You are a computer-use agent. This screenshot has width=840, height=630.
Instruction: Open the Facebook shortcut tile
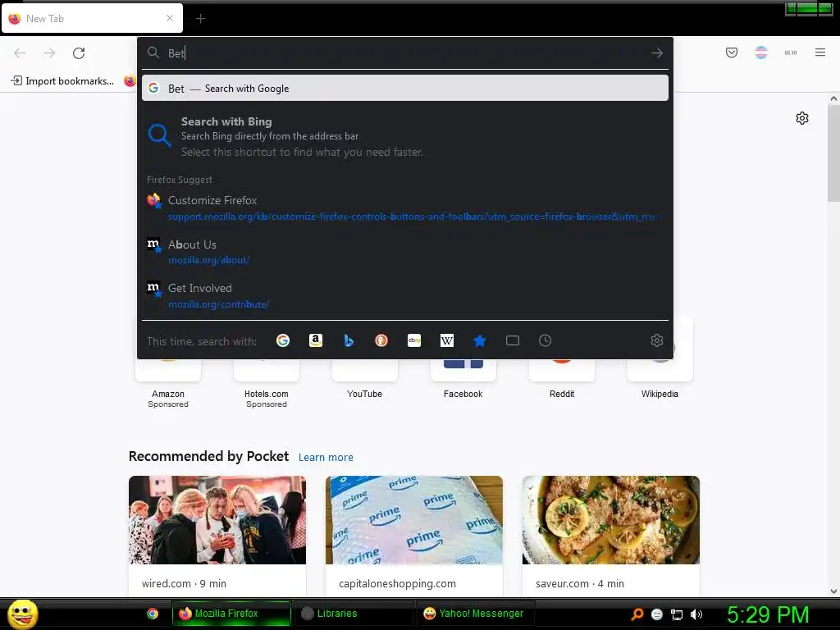point(463,370)
